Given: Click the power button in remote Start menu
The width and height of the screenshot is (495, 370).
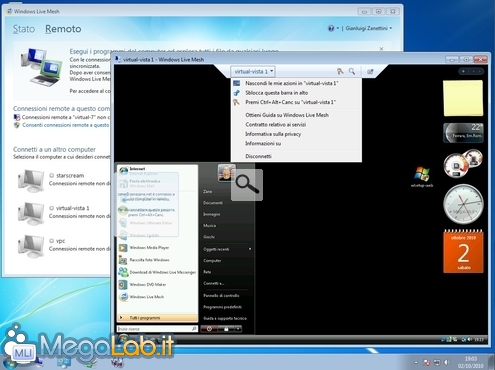Looking at the screenshot, I should (x=209, y=329).
